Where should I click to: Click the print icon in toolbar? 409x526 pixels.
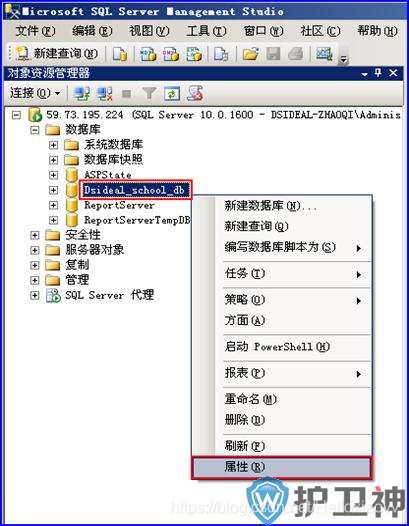[x=296, y=54]
